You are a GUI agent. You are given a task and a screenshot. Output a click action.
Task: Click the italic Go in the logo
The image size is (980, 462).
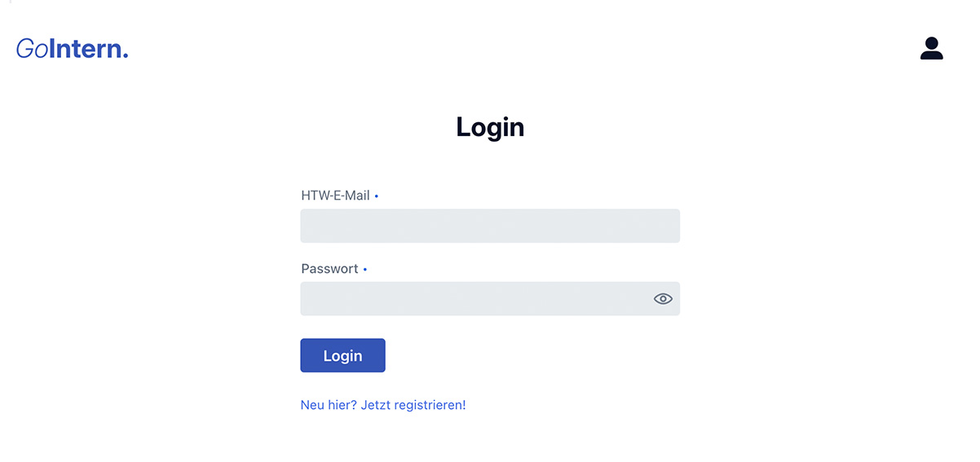tap(32, 50)
